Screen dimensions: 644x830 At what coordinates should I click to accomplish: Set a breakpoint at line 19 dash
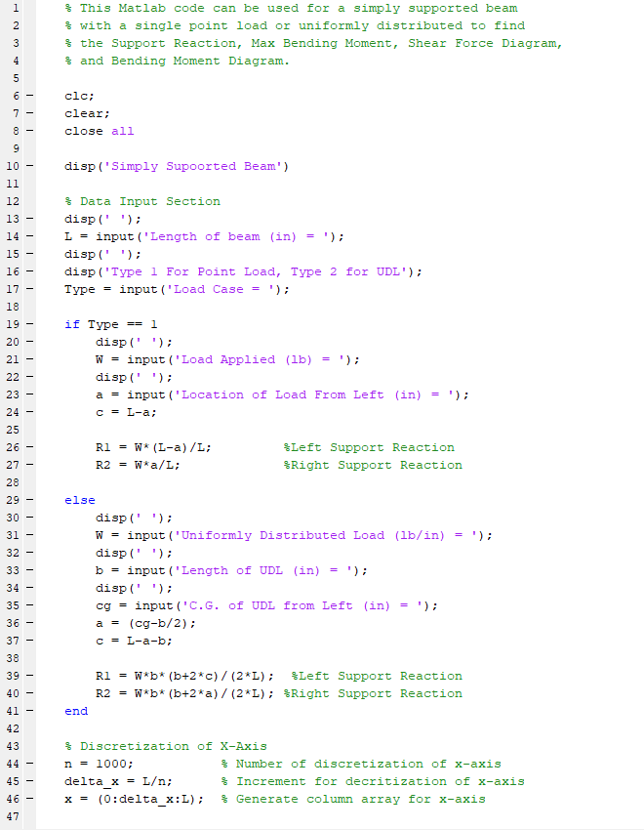tap(29, 324)
